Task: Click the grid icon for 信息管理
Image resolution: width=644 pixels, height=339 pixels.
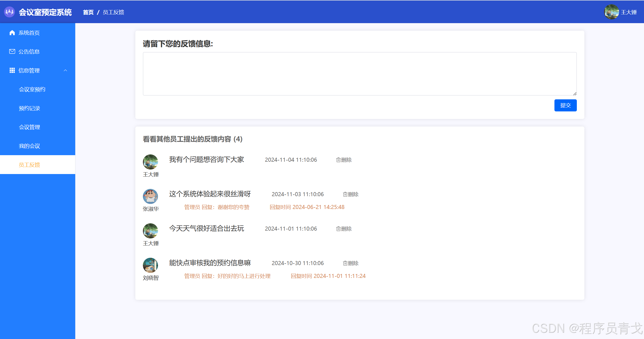Action: click(x=12, y=70)
